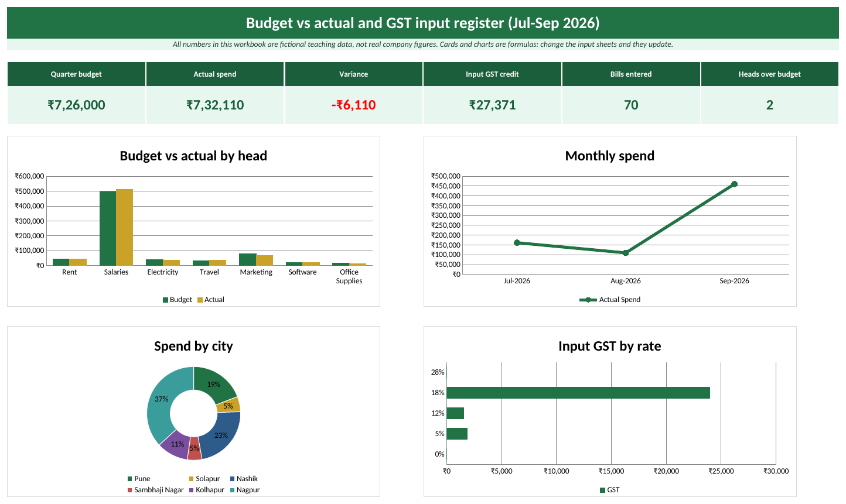This screenshot has width=846, height=504.
Task: Click the Nashik legend swatch
Action: click(x=233, y=479)
